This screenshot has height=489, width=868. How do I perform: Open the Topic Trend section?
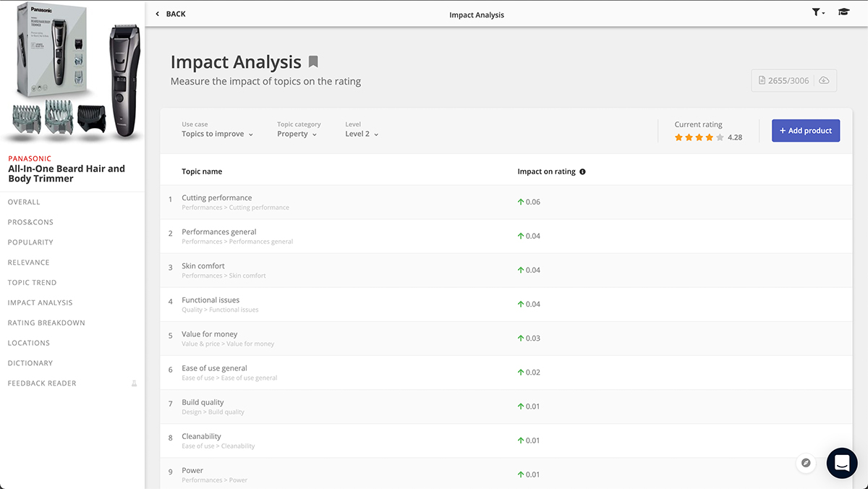pyautogui.click(x=32, y=283)
